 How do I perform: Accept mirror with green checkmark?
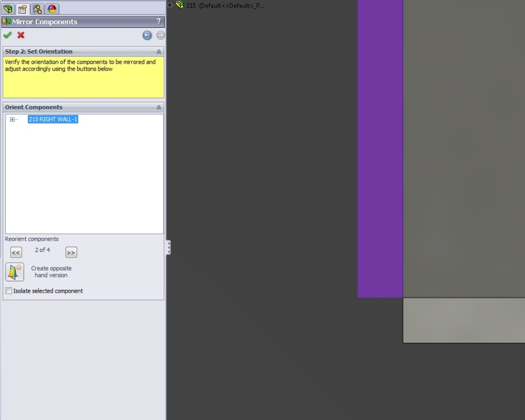[7, 35]
